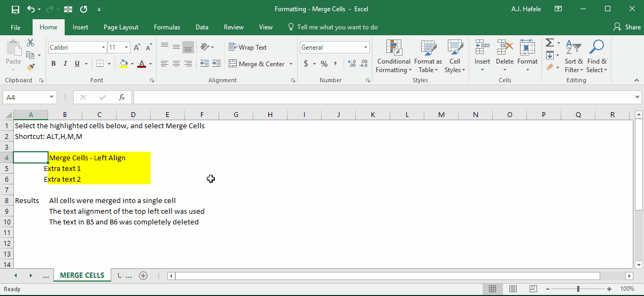This screenshot has height=296, width=644.
Task: Switch to the Formulas tab
Action: click(x=167, y=27)
